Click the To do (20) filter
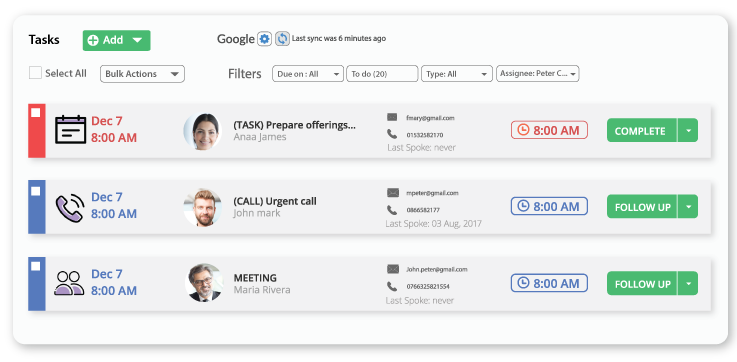The width and height of the screenshot is (737, 362). 382,74
